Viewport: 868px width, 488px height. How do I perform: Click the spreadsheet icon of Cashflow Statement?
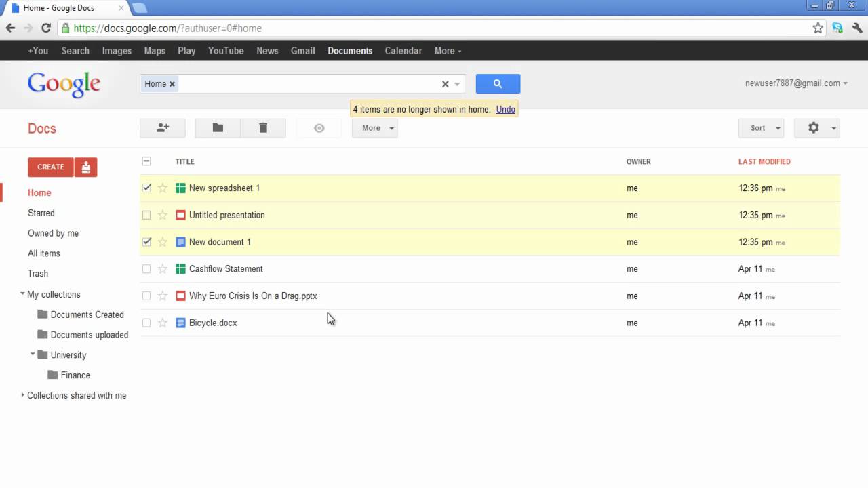point(180,269)
